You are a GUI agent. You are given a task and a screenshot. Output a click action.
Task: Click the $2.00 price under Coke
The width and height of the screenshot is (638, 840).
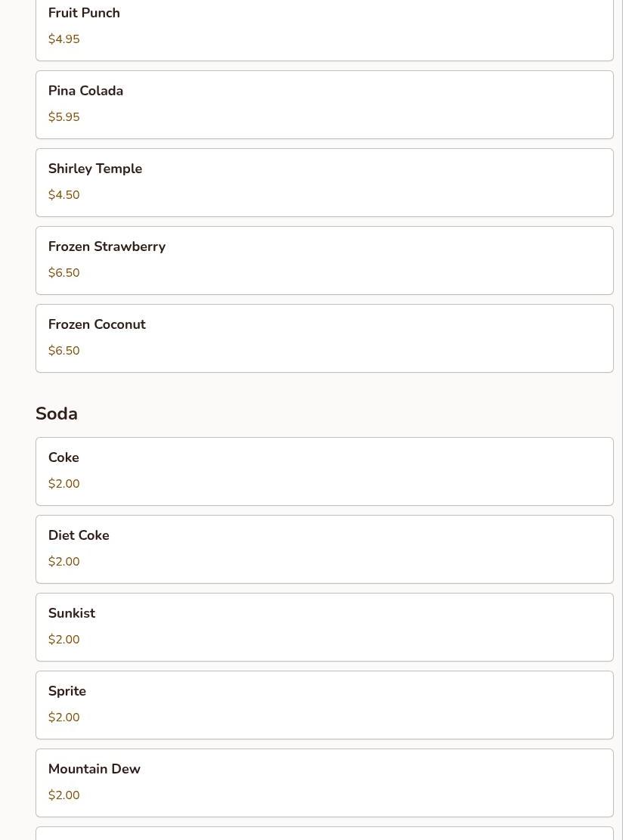63,484
